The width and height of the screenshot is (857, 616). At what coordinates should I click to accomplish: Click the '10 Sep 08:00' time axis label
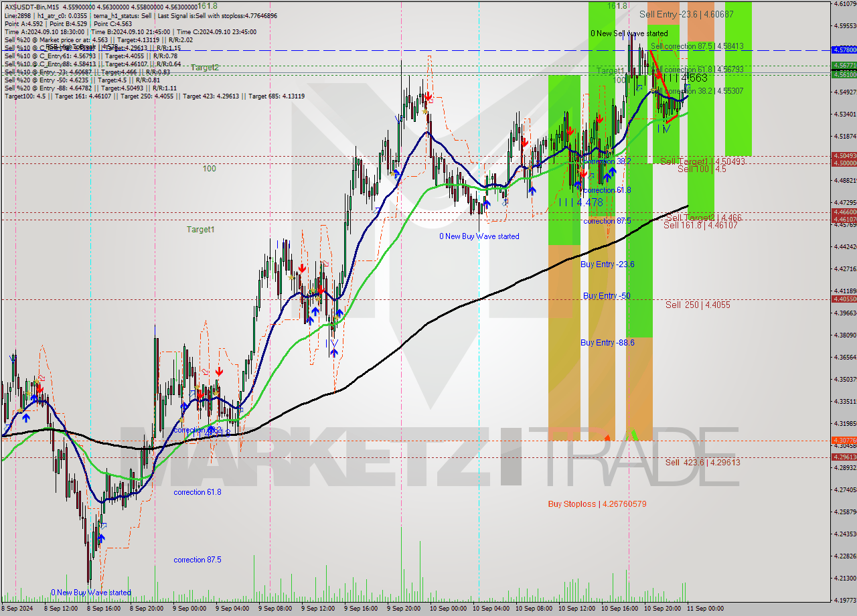(534, 609)
